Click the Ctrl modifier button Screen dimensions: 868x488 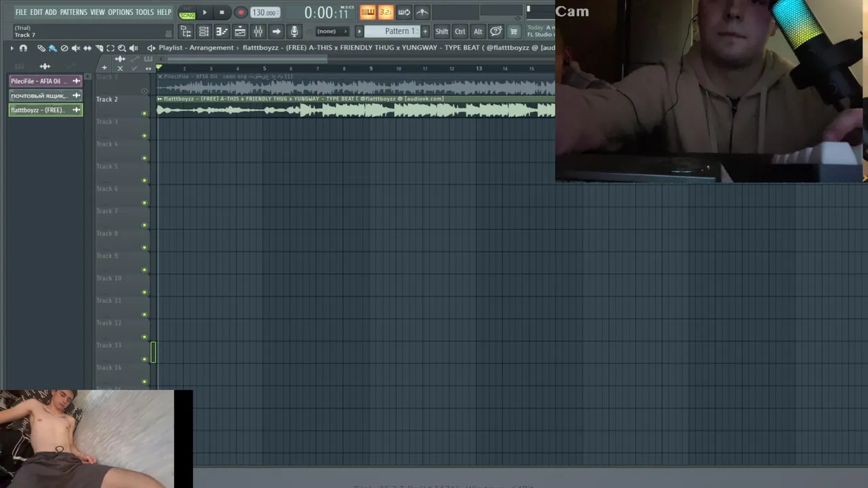point(460,31)
